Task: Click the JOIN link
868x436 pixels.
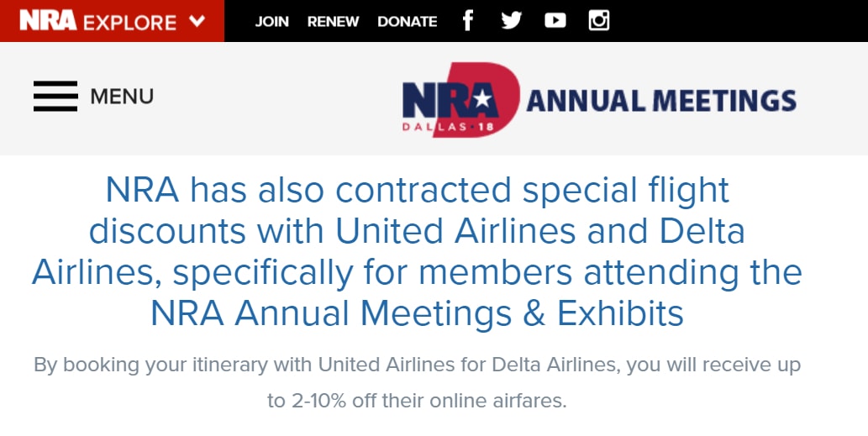Action: tap(271, 21)
